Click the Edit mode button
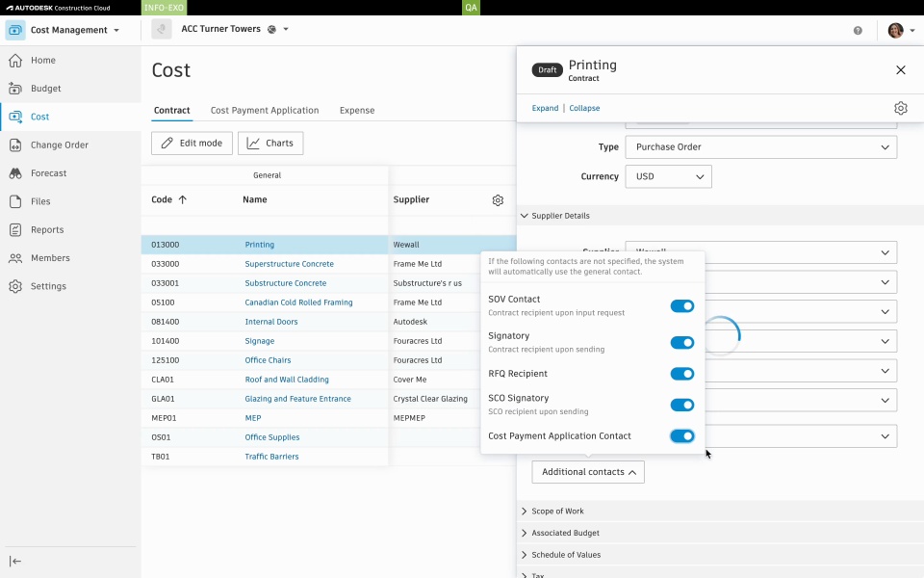Image resolution: width=924 pixels, height=578 pixels. (x=192, y=144)
